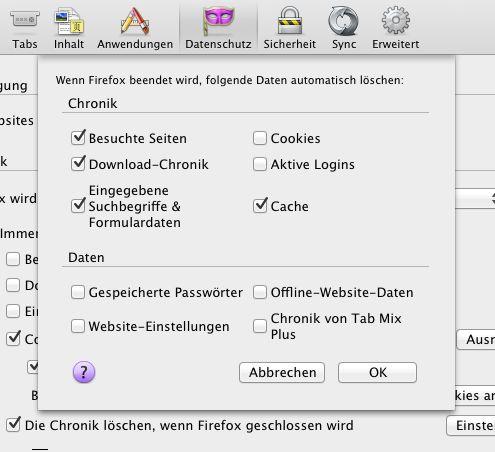Toggle the partially hidden 'Do' checkbox

13,285
